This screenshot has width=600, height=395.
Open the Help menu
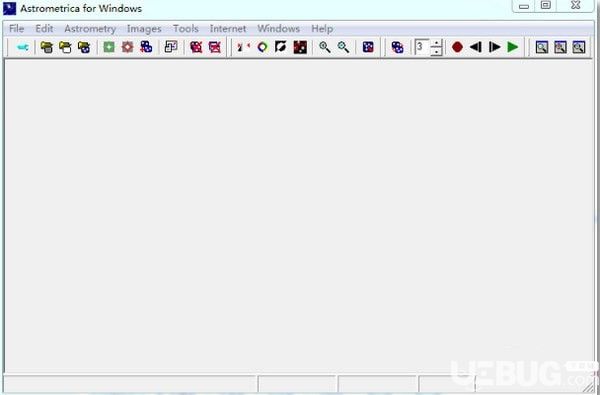point(322,29)
